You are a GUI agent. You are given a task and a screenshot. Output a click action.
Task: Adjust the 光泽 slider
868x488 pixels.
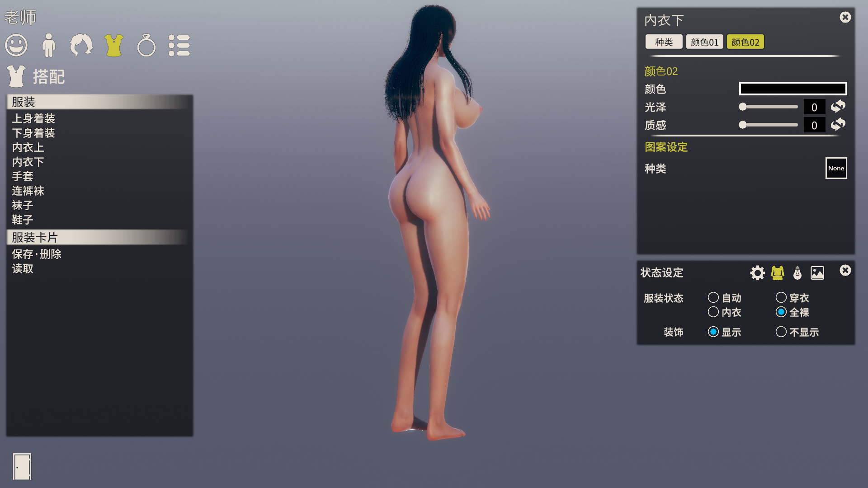coord(768,107)
